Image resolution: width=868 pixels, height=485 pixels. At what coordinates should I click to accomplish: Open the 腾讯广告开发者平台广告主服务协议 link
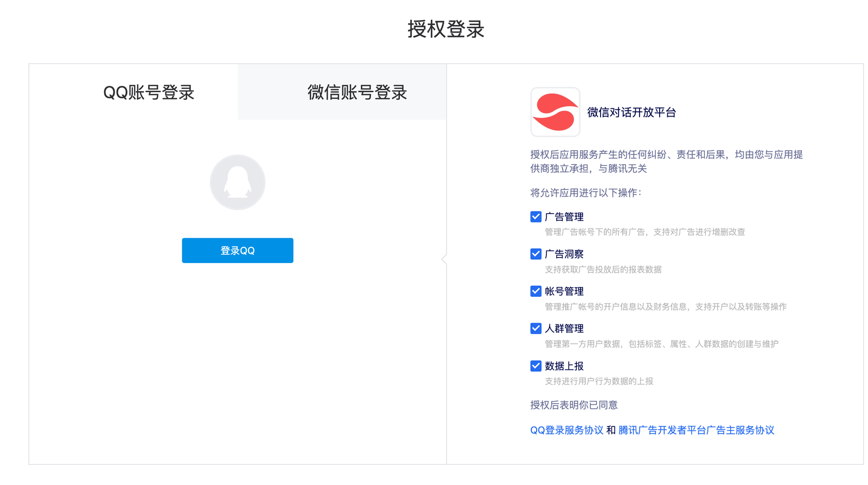click(696, 430)
